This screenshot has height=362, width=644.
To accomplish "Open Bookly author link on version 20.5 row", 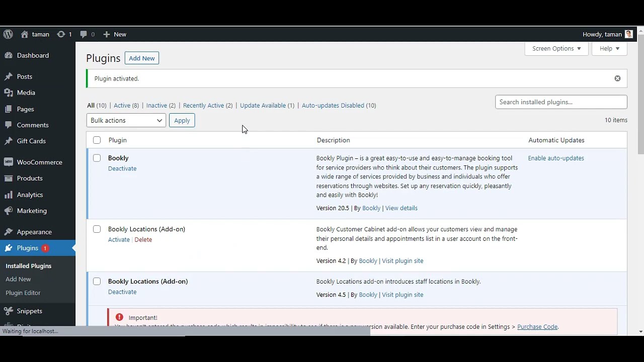I will click(371, 208).
